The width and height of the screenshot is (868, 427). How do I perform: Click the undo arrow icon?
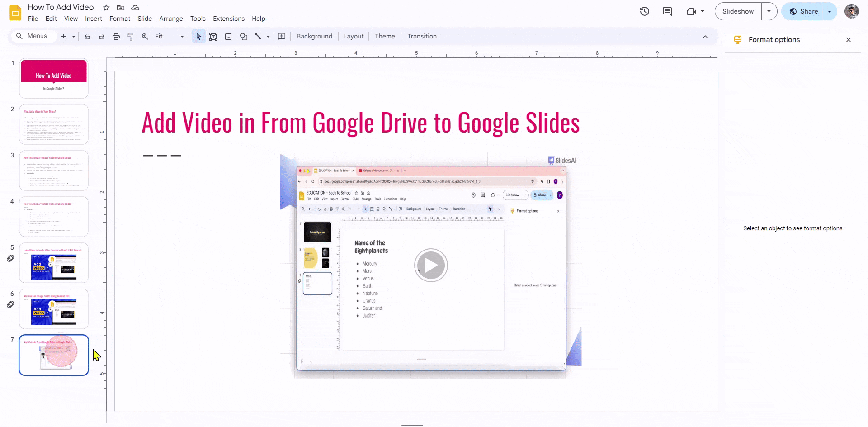click(x=87, y=37)
